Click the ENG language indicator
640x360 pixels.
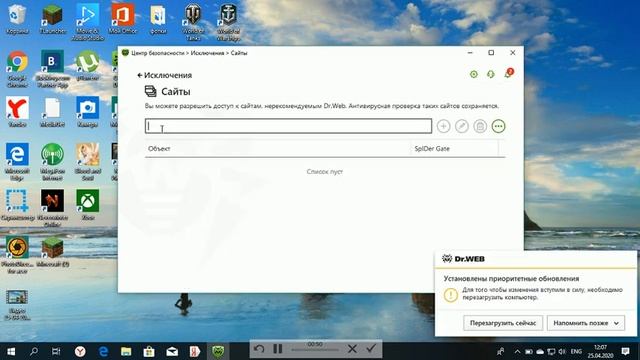(576, 351)
